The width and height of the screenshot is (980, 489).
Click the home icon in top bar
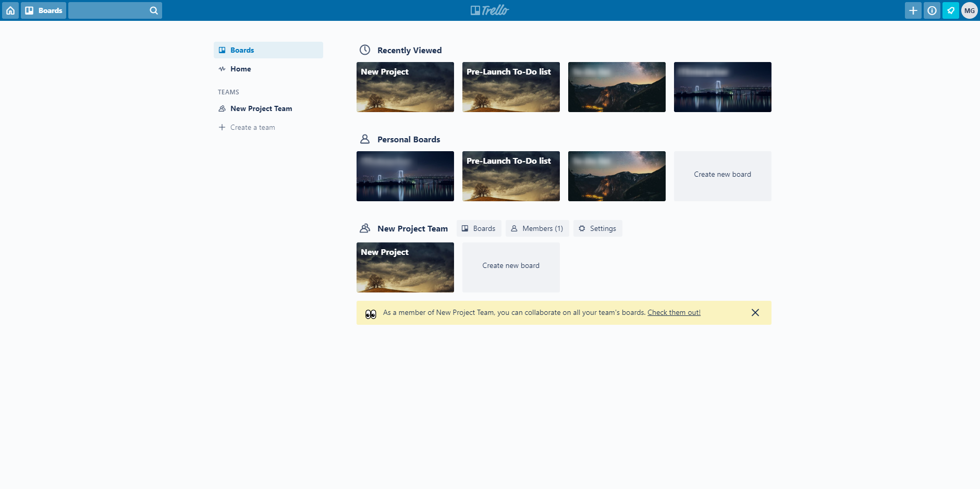click(x=10, y=10)
